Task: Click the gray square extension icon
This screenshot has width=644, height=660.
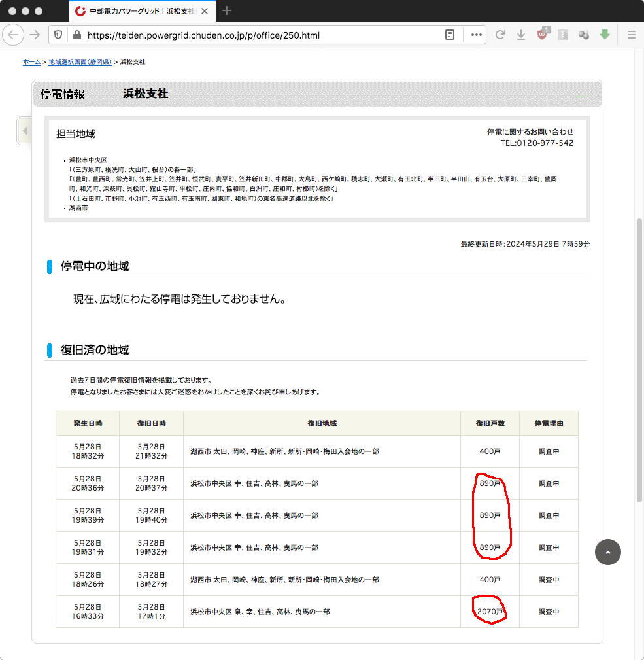Action: (563, 35)
